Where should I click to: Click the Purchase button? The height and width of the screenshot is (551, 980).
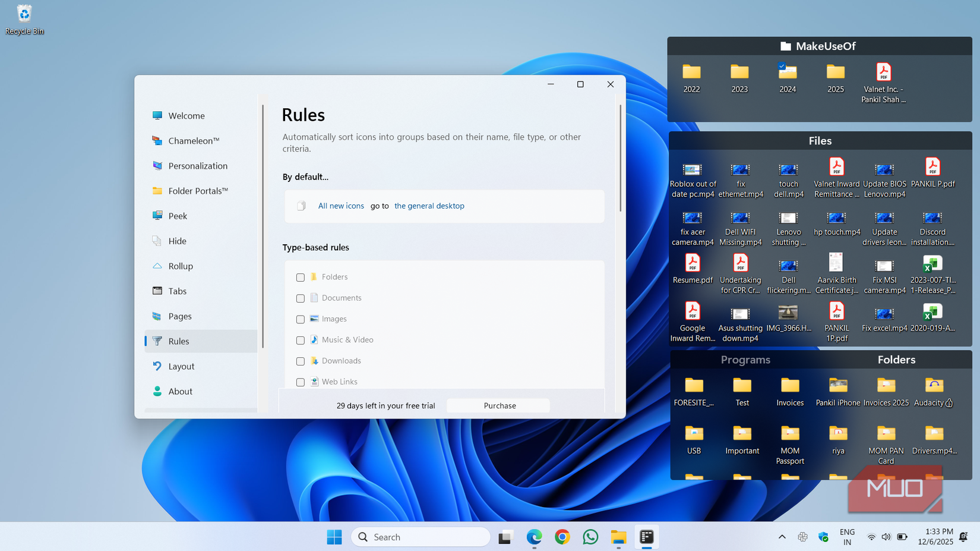click(x=499, y=405)
